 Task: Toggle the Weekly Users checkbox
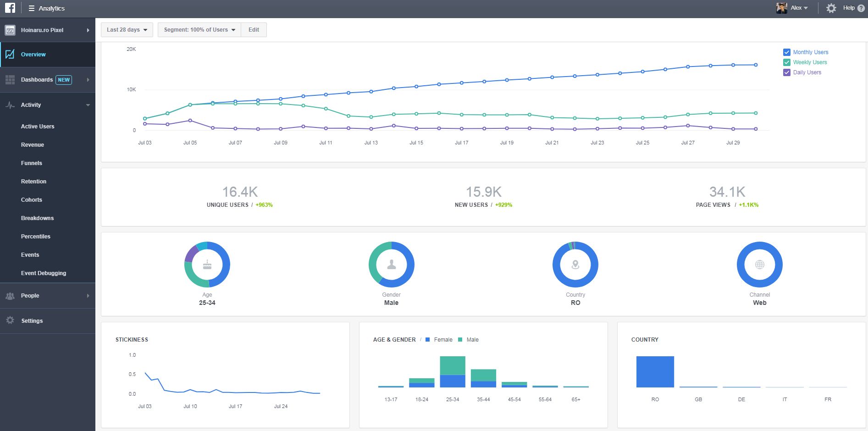point(787,62)
